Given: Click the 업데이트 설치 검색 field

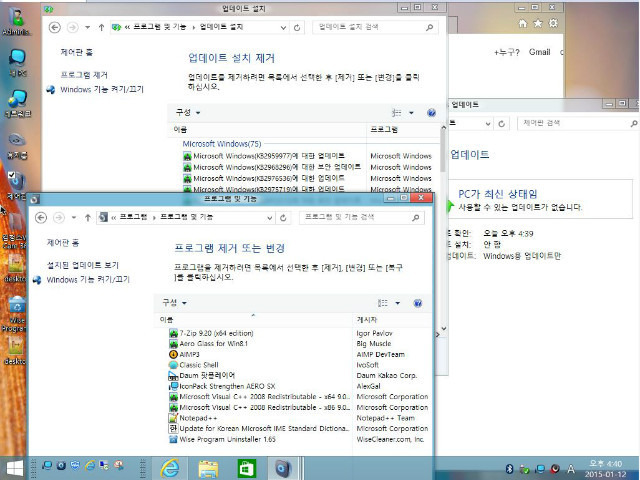Looking at the screenshot, I should click(x=376, y=27).
